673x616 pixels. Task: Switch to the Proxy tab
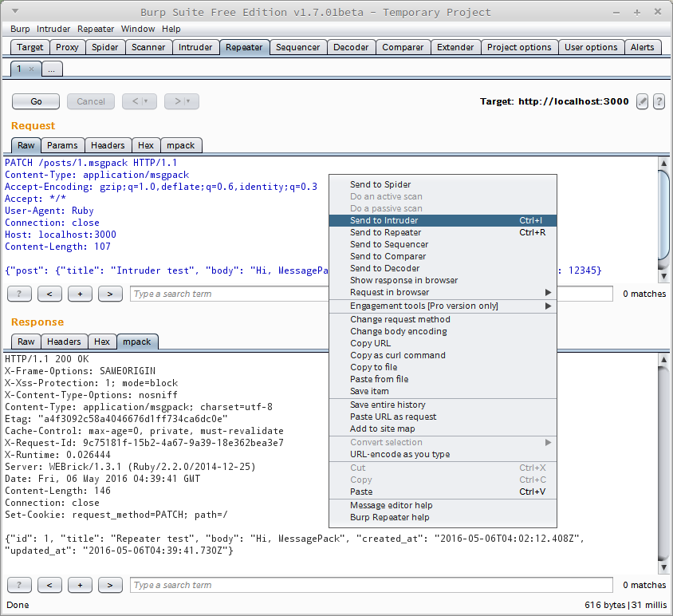tap(67, 47)
